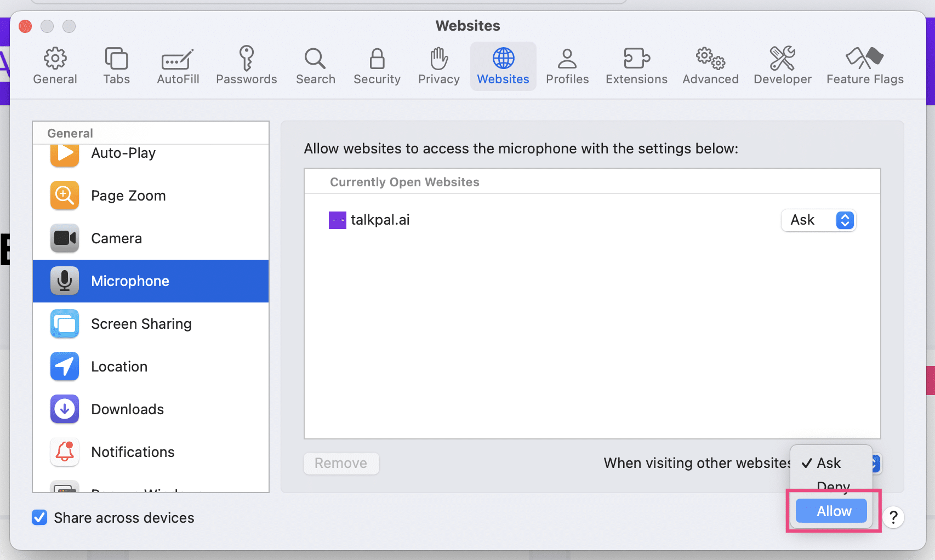Click the Privacy hand icon

[x=438, y=65]
